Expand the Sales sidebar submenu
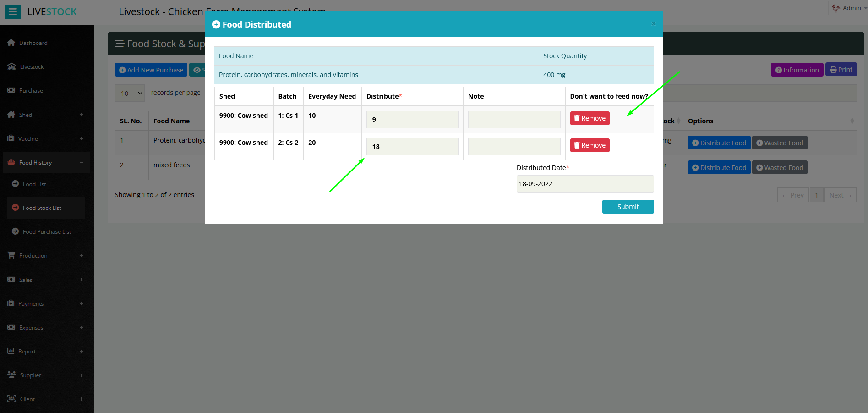The width and height of the screenshot is (868, 413). (x=81, y=280)
